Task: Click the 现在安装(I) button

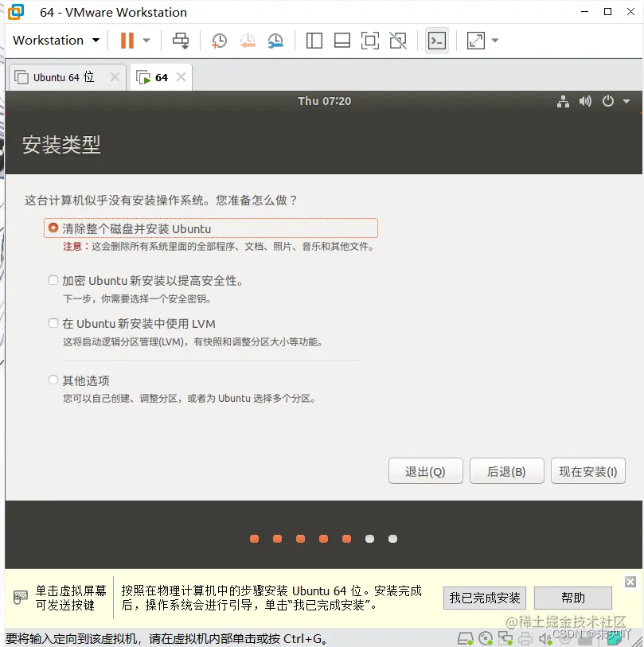Action: pyautogui.click(x=587, y=471)
